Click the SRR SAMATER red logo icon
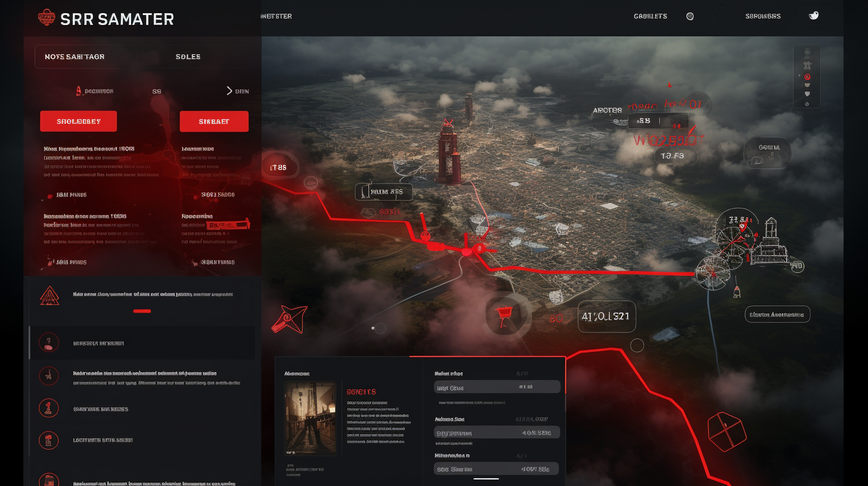868x486 pixels. point(46,18)
